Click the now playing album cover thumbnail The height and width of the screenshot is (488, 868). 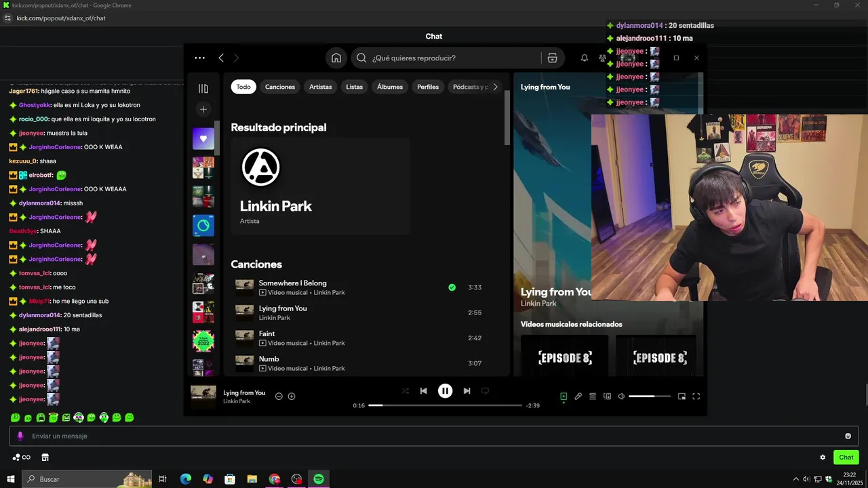(203, 397)
